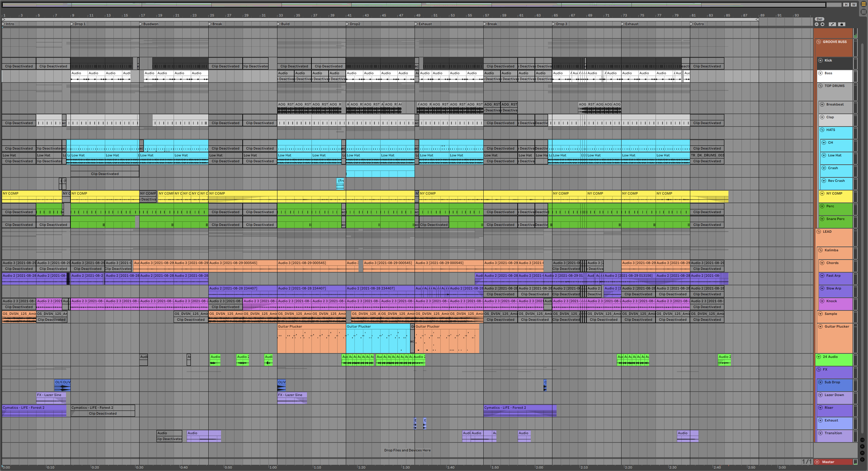Toggle the Lock Envelopes padlock button
Screen dimensions: 868x471
click(x=842, y=24)
